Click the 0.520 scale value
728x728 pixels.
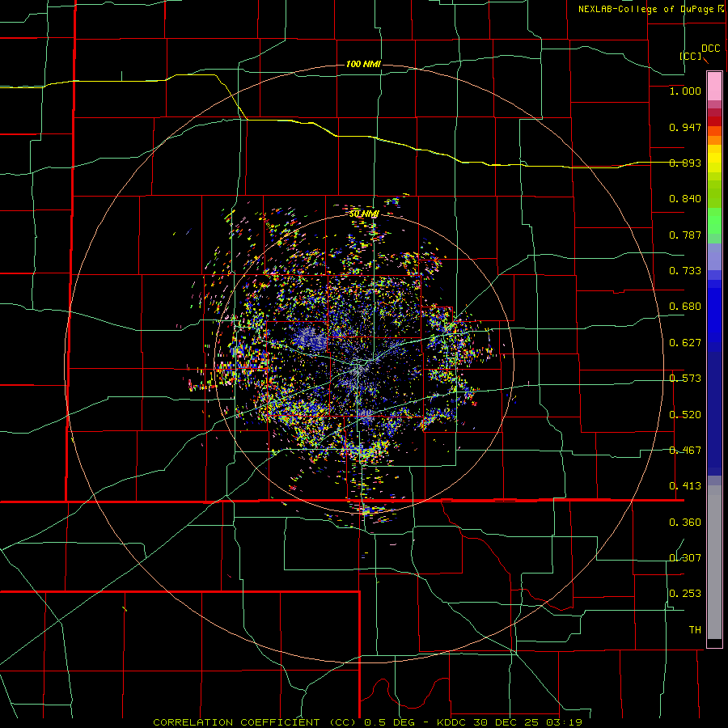click(x=685, y=415)
